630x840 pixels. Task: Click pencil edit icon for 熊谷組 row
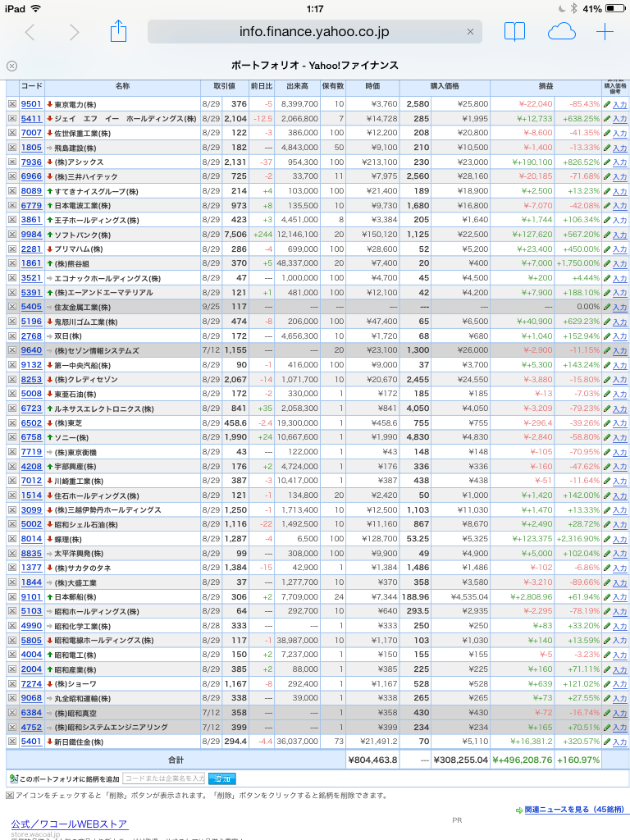coord(607,263)
